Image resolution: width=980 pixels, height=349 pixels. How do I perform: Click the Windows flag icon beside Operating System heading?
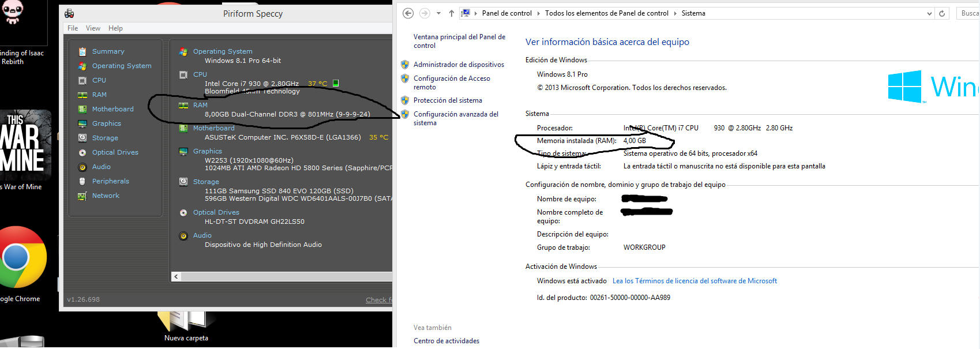[183, 51]
